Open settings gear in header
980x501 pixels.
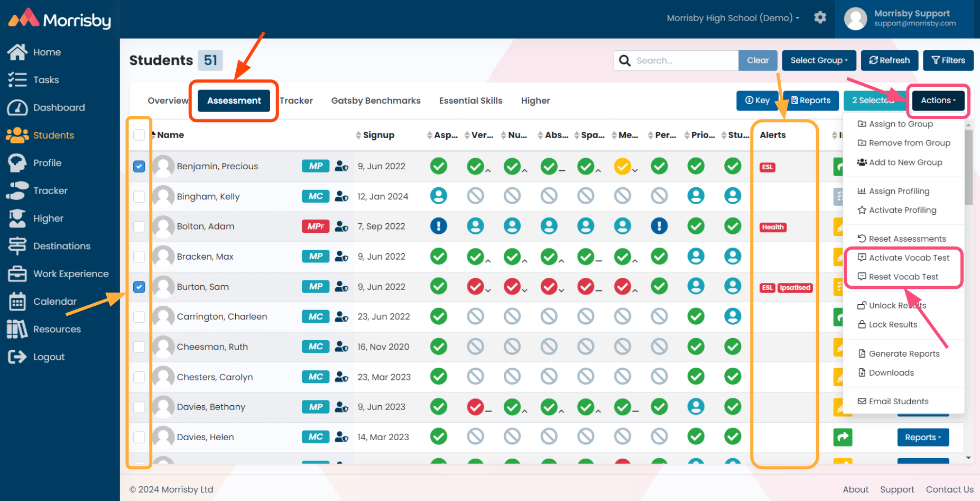click(820, 17)
